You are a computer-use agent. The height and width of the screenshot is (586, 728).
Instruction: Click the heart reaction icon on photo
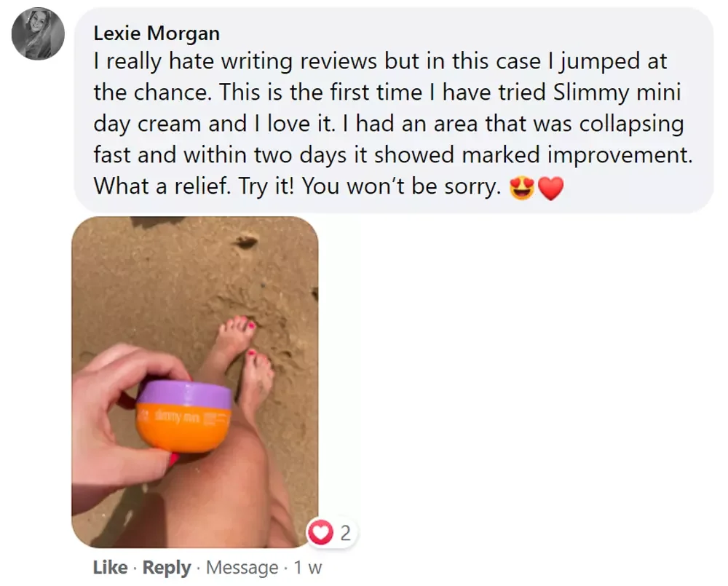[x=320, y=532]
